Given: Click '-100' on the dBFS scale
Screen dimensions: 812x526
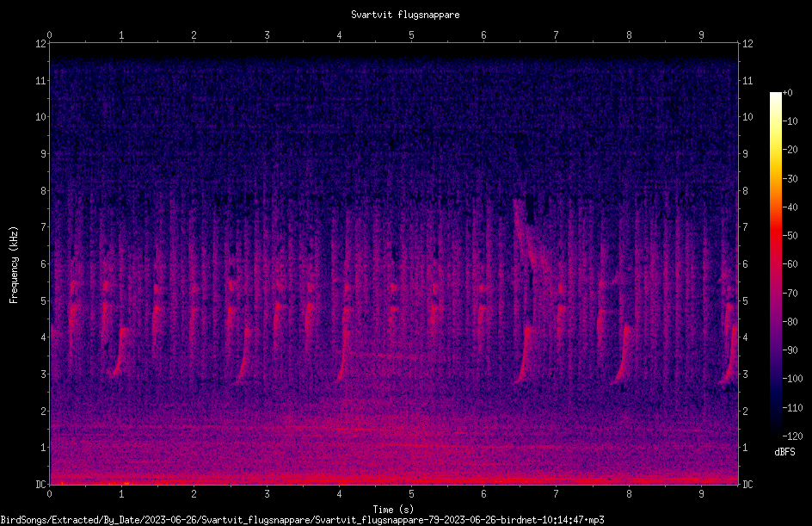Looking at the screenshot, I should click(792, 378).
